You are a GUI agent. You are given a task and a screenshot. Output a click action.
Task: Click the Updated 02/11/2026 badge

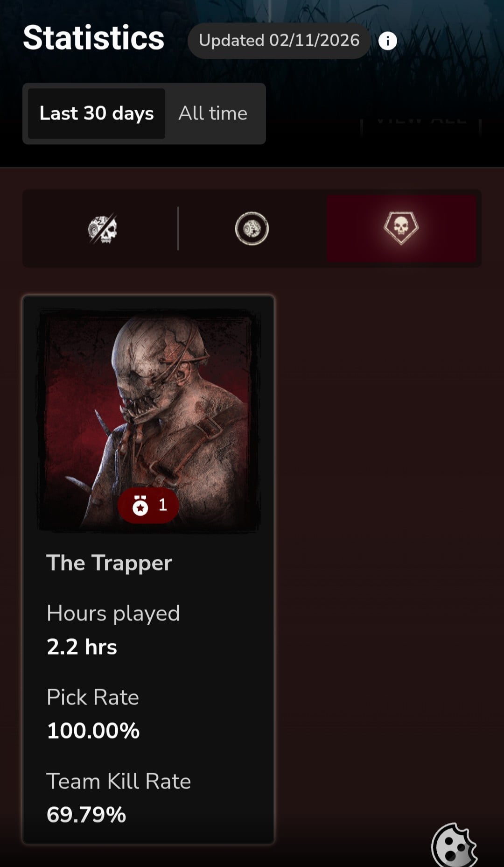(279, 41)
